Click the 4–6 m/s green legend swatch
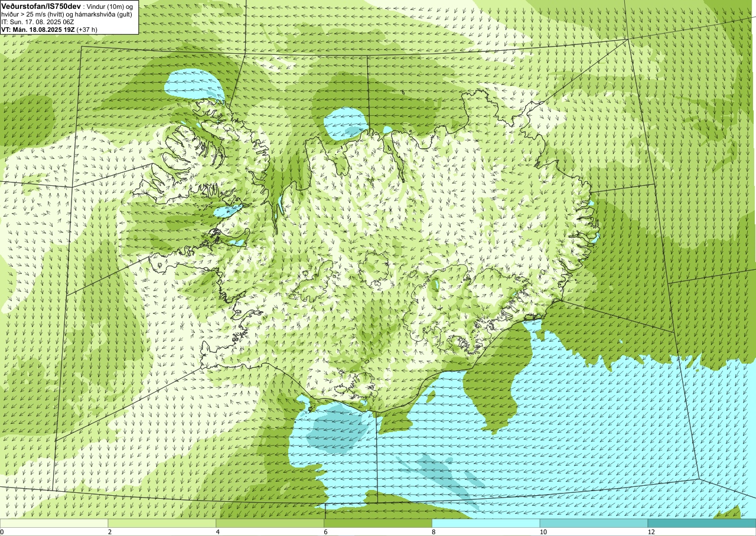 pos(270,523)
